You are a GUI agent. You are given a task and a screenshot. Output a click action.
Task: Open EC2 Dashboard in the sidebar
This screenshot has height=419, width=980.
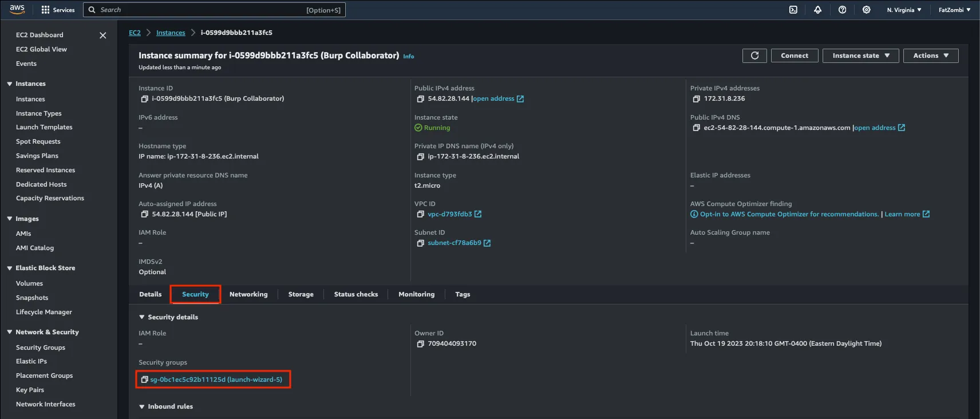(x=39, y=35)
